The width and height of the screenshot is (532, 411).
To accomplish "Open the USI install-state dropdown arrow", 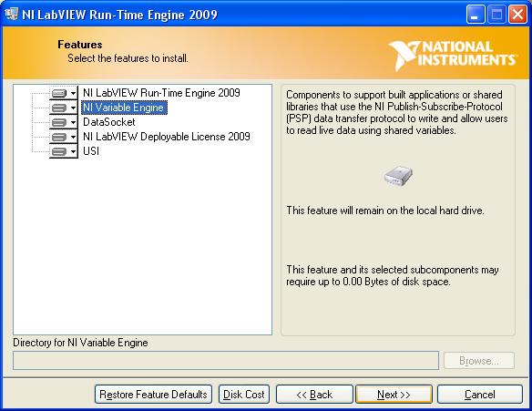I will 73,151.
